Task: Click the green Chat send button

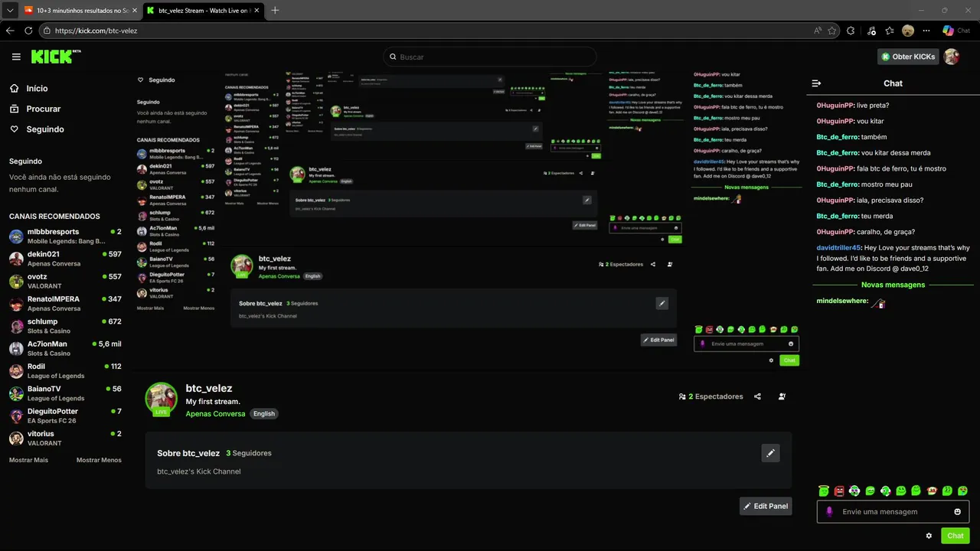Action: (955, 536)
